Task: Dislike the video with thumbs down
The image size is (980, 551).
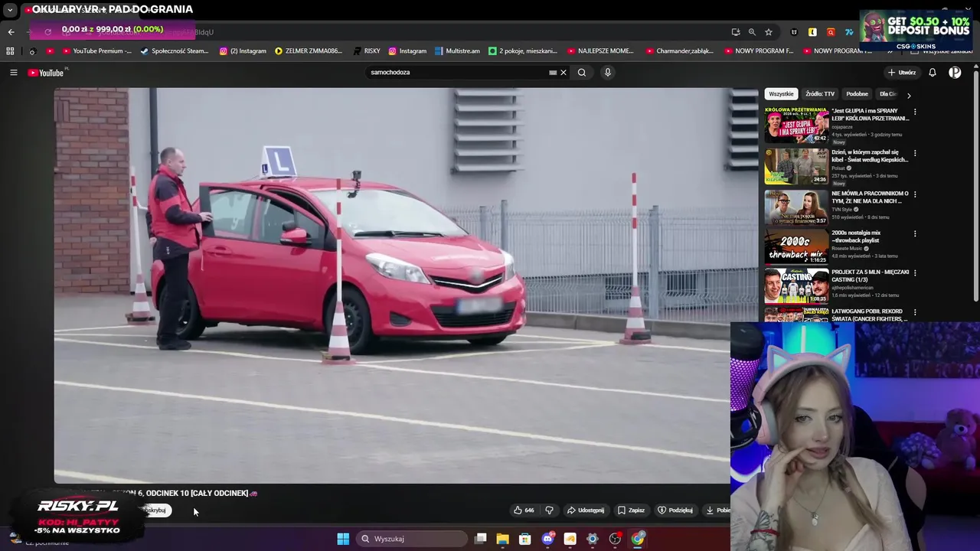Action: 549,510
